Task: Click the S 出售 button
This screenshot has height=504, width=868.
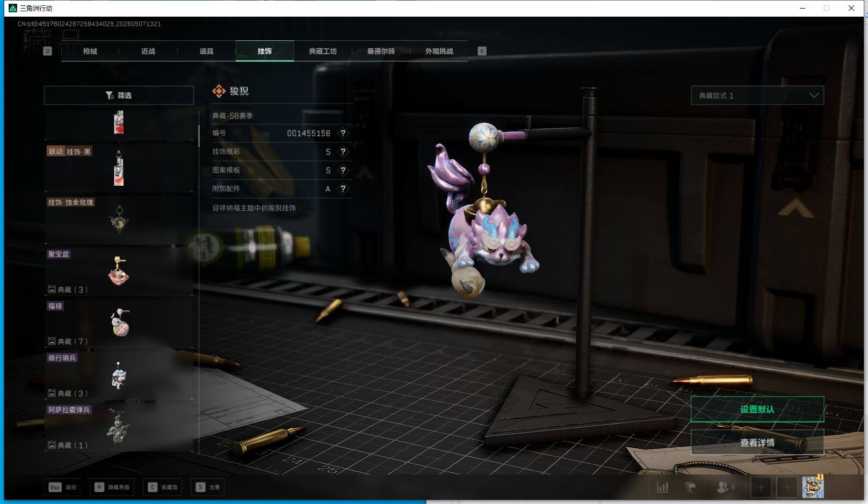Action: pyautogui.click(x=208, y=487)
